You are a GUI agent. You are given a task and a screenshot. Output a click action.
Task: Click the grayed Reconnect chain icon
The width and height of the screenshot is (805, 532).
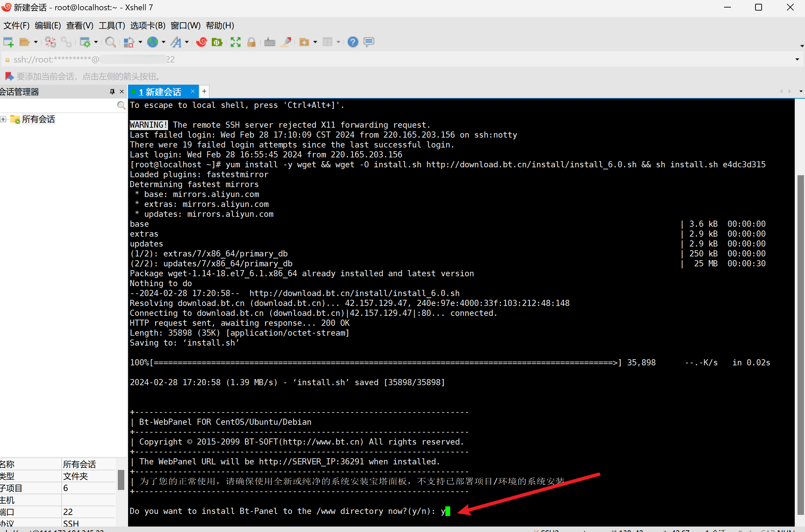point(66,42)
